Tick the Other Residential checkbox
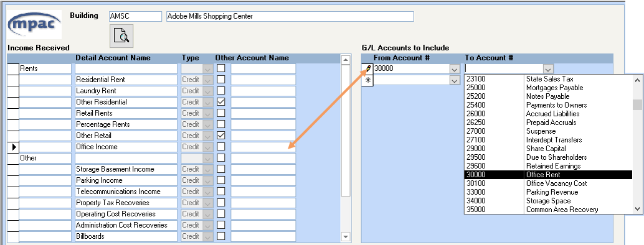 tap(221, 102)
